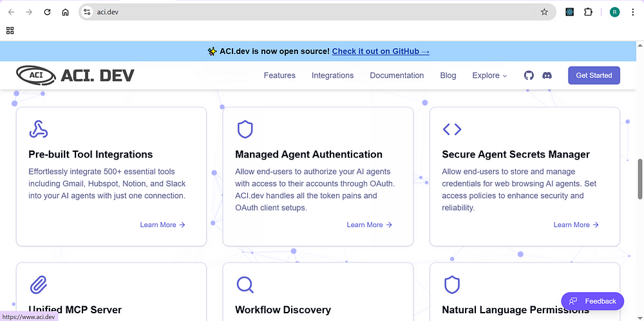Screen dimensions: 644x321
Task: Click the Get Started button
Action: tap(594, 75)
